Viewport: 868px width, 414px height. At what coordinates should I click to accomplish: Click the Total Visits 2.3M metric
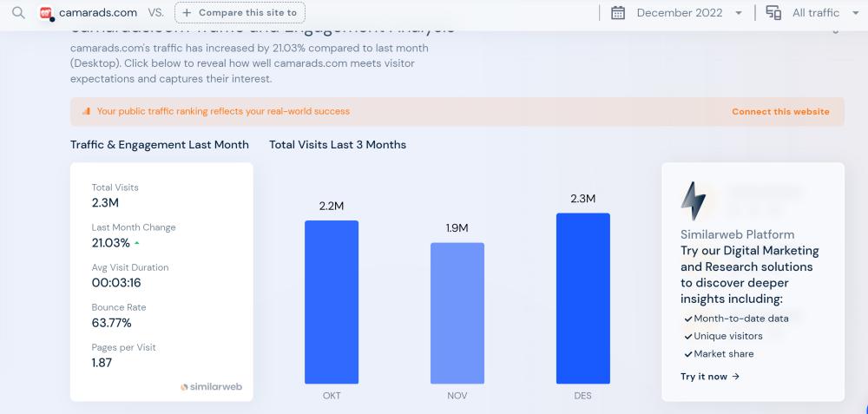pos(115,195)
